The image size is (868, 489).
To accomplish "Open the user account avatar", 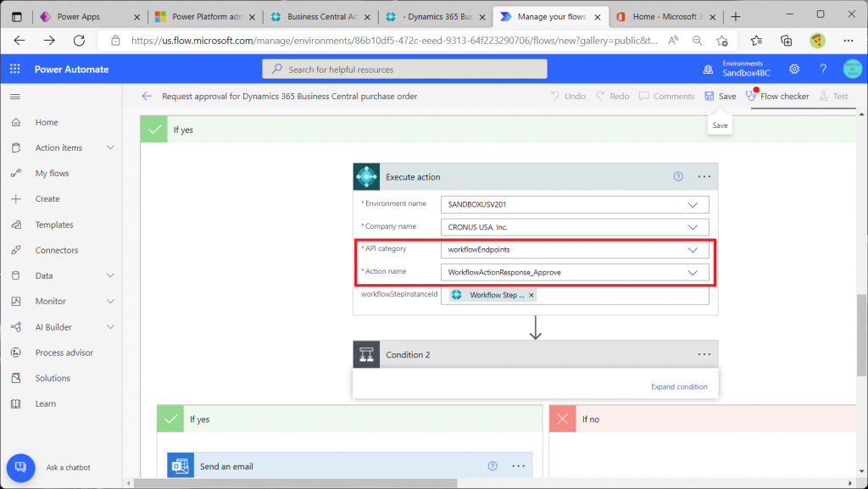I will [x=853, y=69].
